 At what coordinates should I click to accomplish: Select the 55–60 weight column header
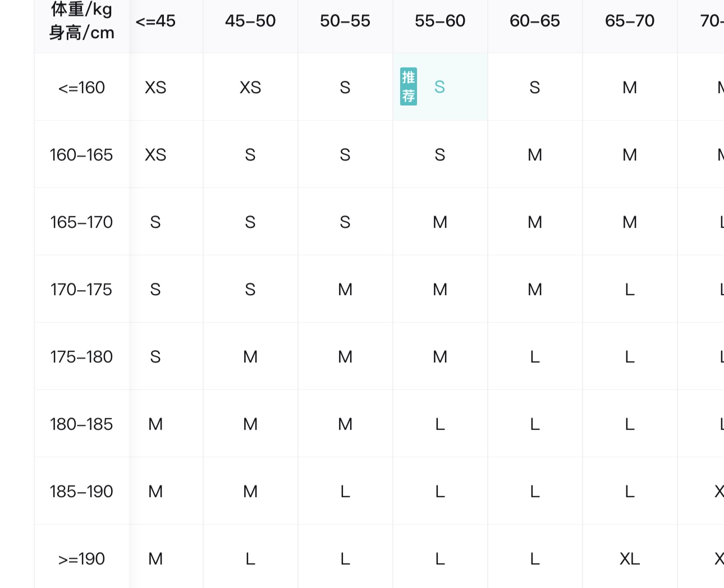point(440,21)
